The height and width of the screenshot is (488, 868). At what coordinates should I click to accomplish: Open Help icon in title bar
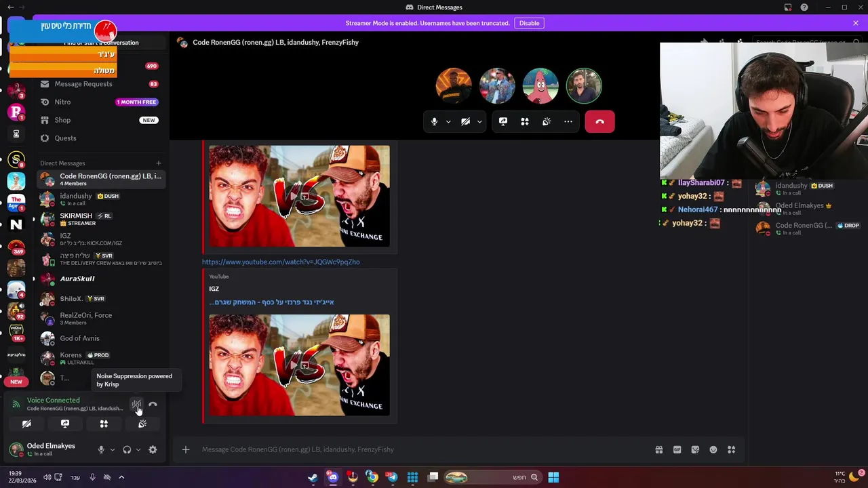(804, 7)
